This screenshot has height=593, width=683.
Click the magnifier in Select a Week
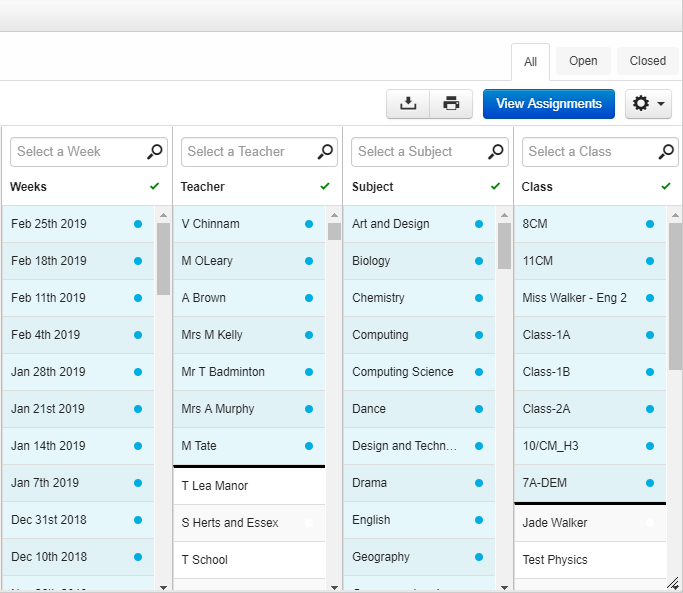pos(154,152)
